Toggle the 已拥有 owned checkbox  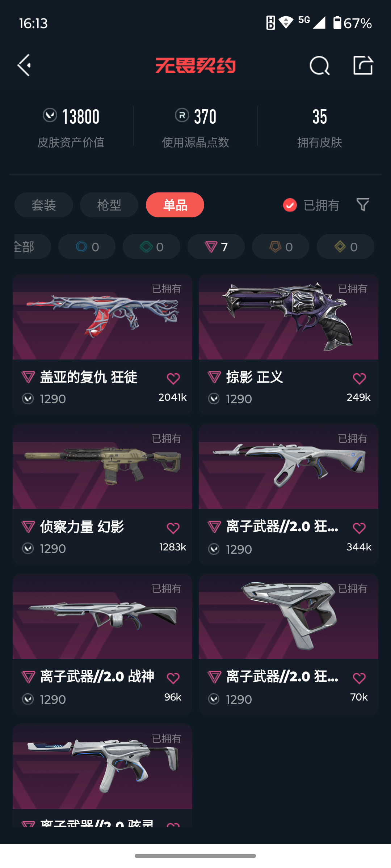coord(290,205)
